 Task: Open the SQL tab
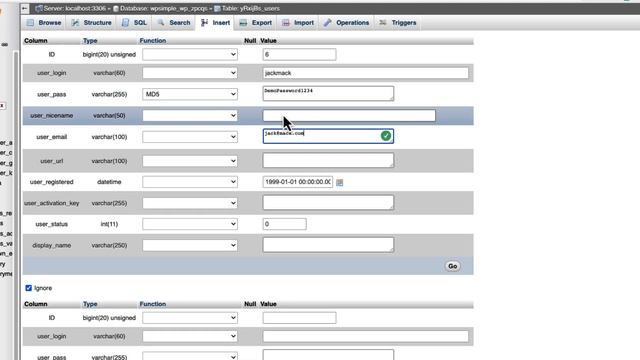(134, 23)
